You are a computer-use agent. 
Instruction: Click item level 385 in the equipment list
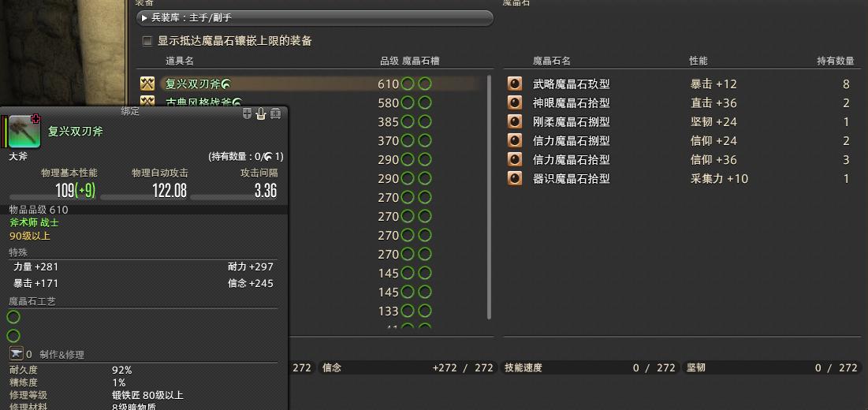coord(388,121)
